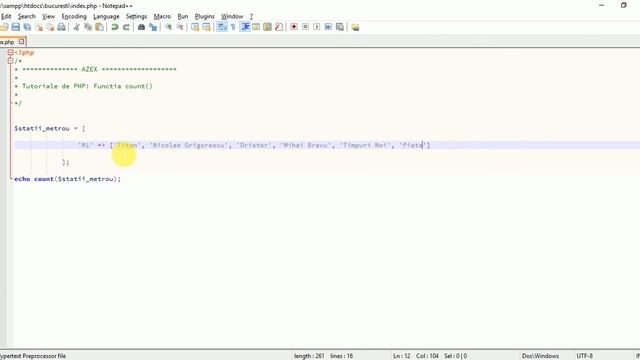
Task: Click the UTF-8 encoding status field
Action: pos(584,356)
